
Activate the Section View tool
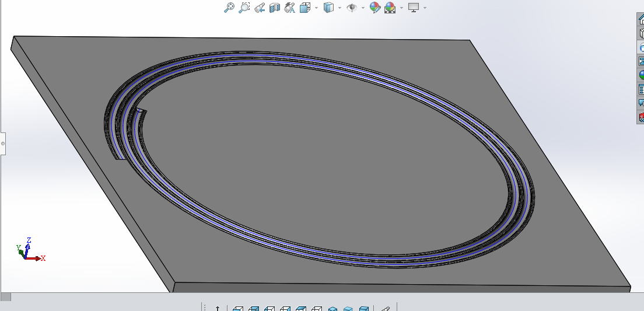[274, 8]
